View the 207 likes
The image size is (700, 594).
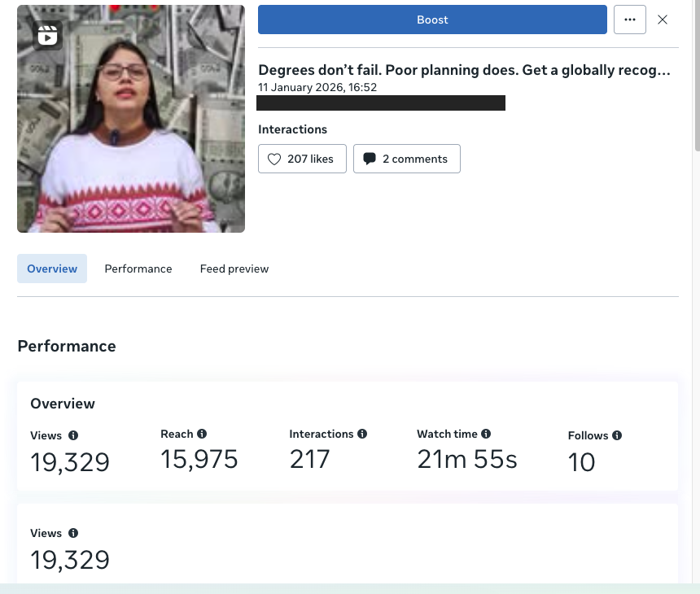pos(302,159)
